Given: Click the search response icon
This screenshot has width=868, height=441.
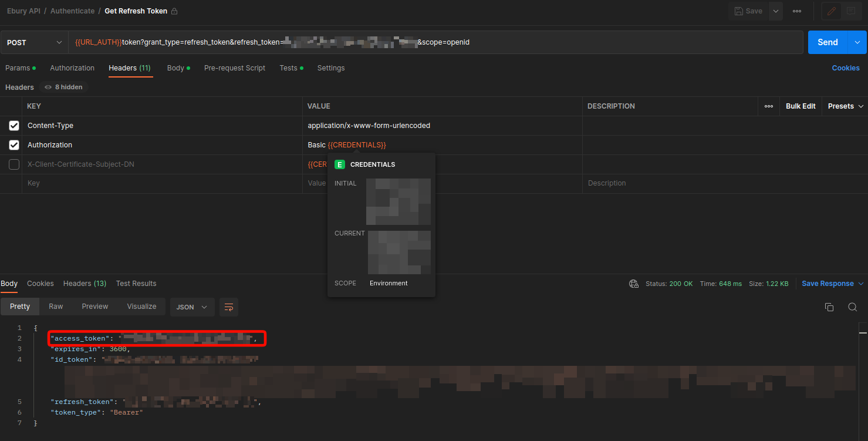Looking at the screenshot, I should click(852, 307).
